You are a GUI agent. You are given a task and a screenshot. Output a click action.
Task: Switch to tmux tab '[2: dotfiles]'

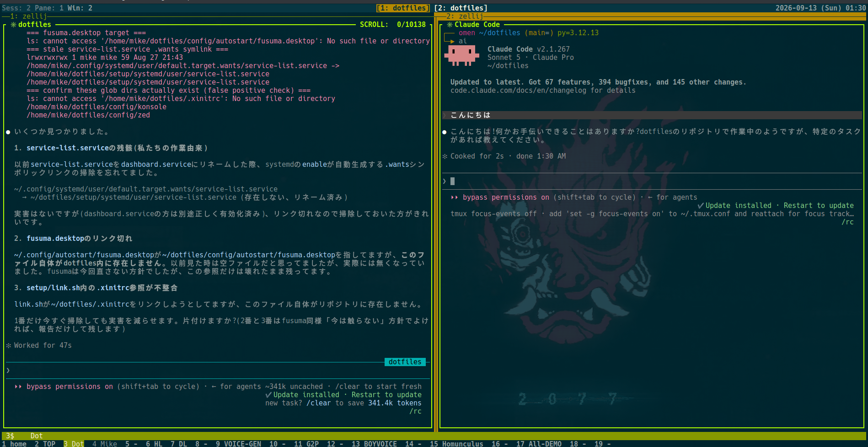point(461,8)
